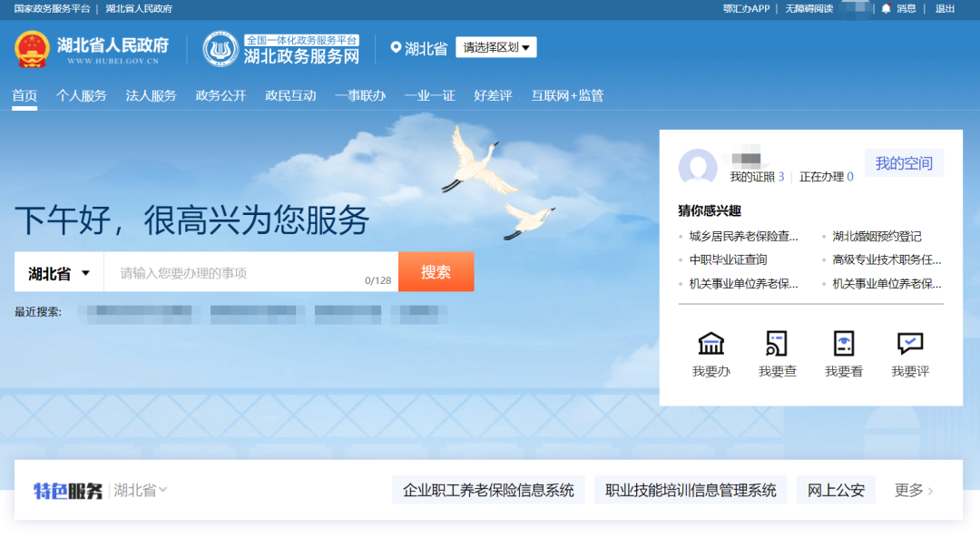980x547 pixels.
Task: Click the national emblem logo
Action: tap(33, 49)
